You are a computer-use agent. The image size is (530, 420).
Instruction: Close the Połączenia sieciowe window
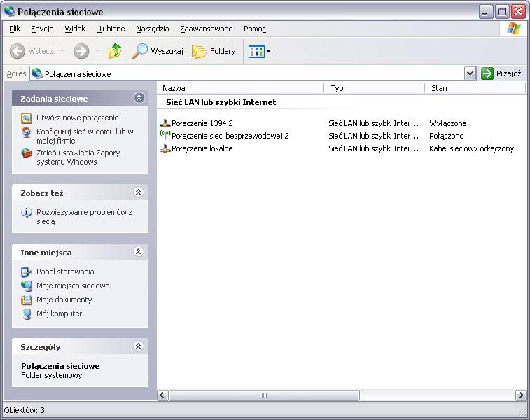point(518,12)
